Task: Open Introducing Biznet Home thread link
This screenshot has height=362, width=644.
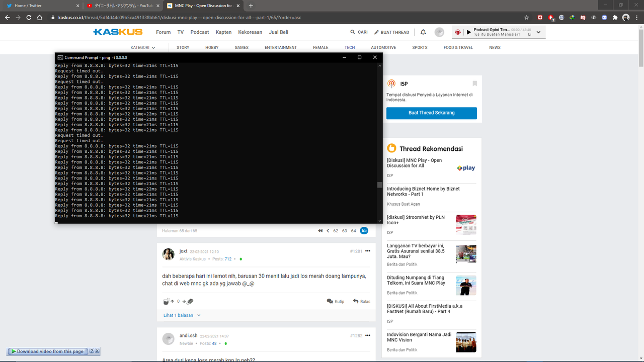Action: click(x=423, y=192)
